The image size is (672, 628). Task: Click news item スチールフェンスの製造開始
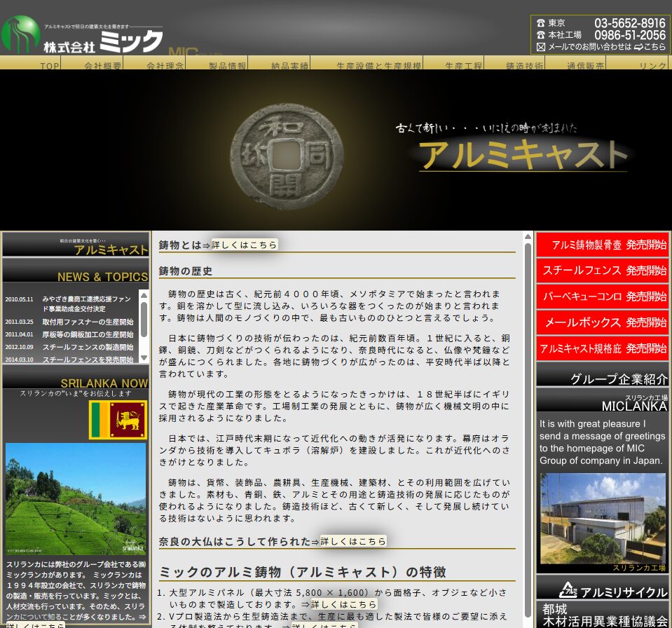tap(88, 347)
